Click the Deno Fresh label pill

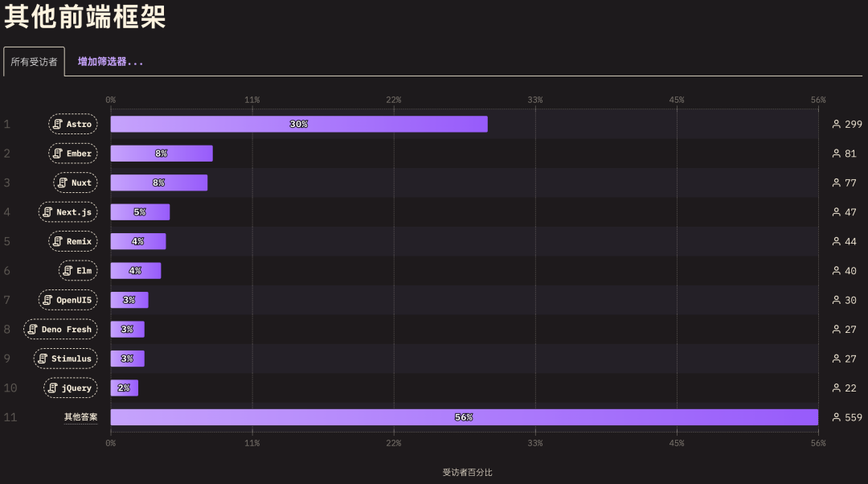point(60,330)
